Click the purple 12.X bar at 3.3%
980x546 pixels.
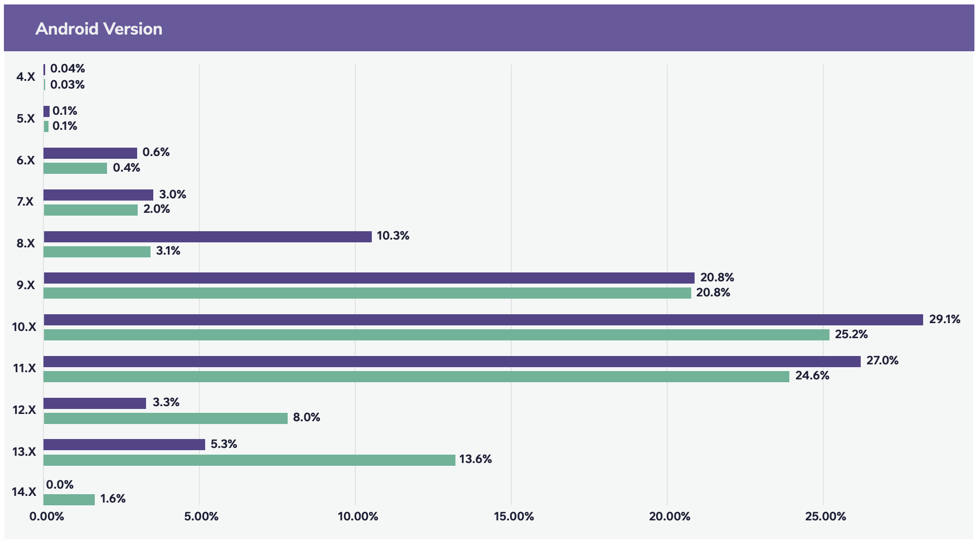(x=95, y=403)
